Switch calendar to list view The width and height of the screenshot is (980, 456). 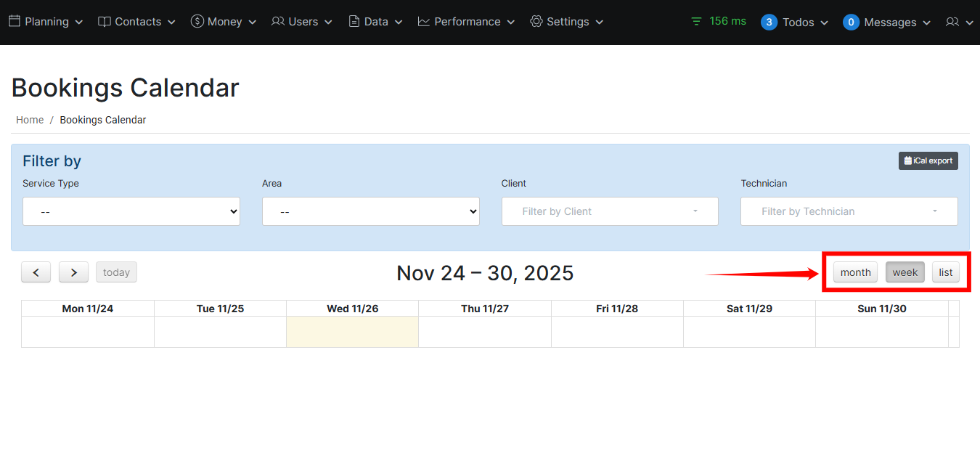point(945,272)
